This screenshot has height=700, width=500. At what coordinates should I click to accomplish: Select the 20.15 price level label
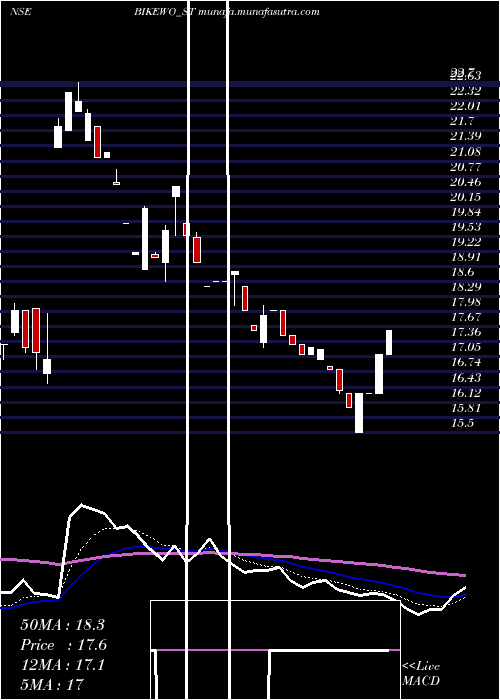(x=466, y=197)
